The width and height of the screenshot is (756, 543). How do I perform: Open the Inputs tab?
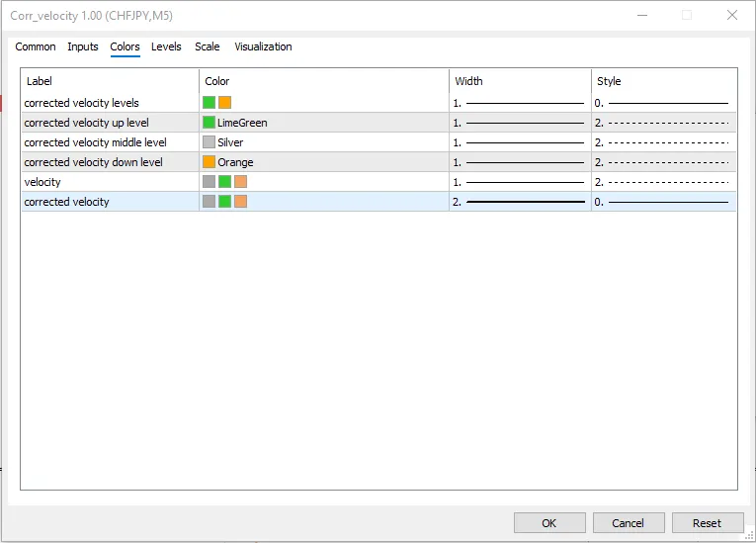[x=83, y=46]
